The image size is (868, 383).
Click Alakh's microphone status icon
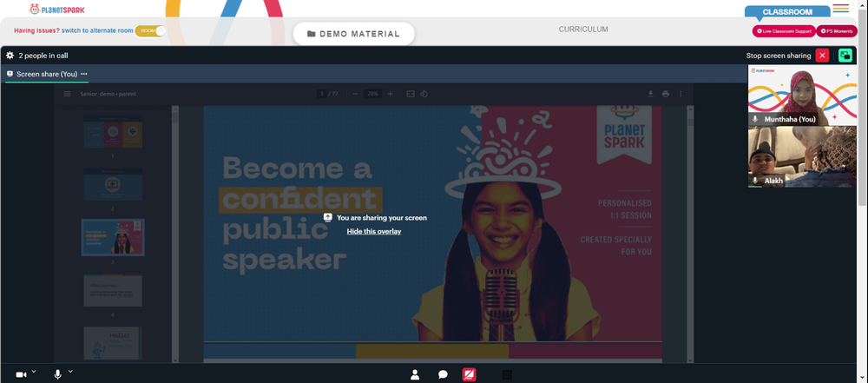[755, 181]
